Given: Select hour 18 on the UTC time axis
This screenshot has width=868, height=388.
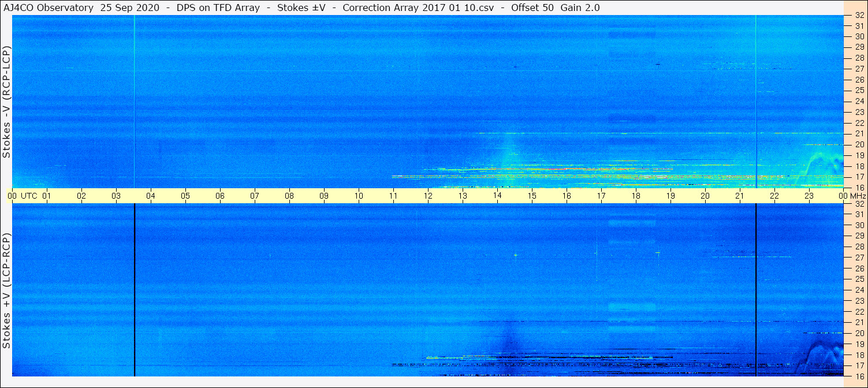Looking at the screenshot, I should 636,196.
